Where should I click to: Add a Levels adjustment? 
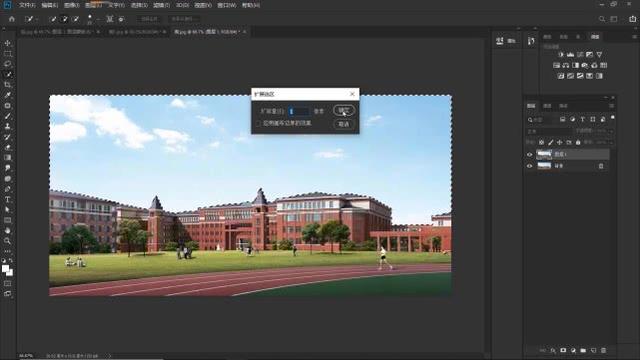coord(570,54)
